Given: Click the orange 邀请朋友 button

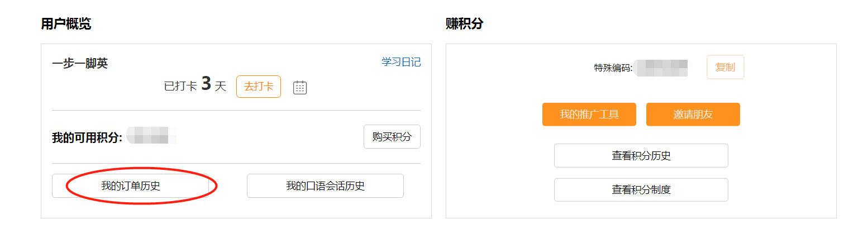Looking at the screenshot, I should pyautogui.click(x=693, y=115).
